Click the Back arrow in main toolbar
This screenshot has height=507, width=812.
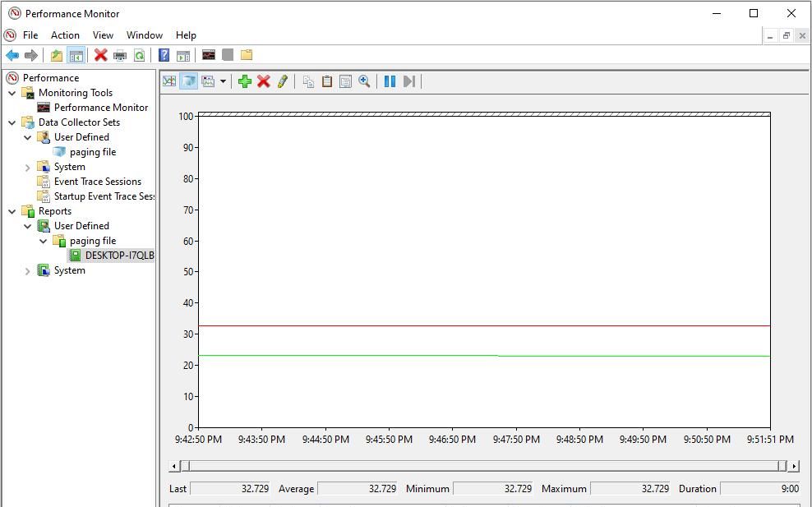coord(12,55)
